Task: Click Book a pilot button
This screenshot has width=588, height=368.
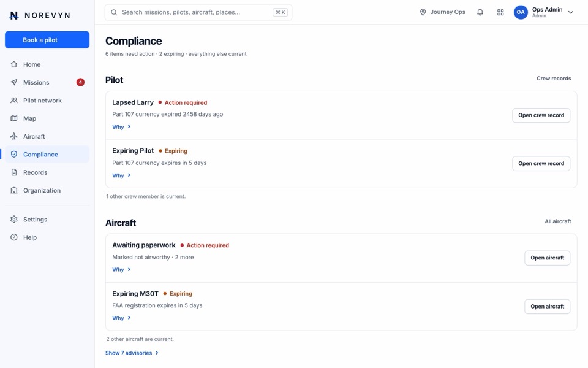Action: [x=47, y=40]
